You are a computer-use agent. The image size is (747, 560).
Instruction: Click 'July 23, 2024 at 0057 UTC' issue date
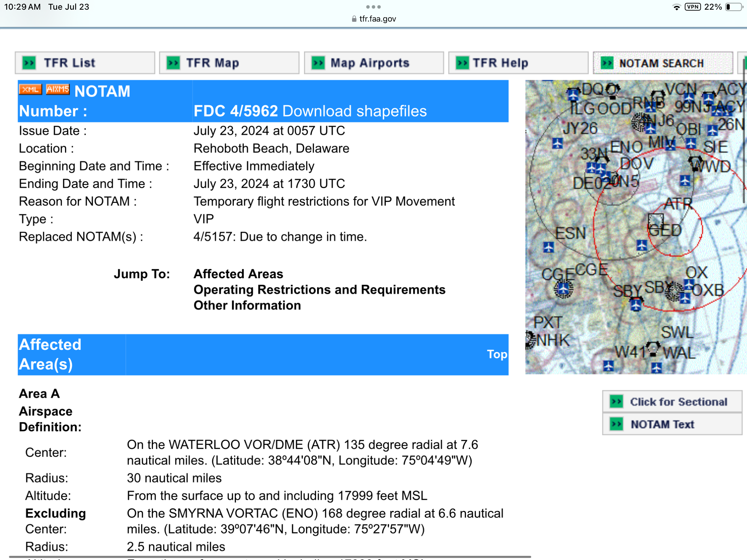click(x=269, y=131)
